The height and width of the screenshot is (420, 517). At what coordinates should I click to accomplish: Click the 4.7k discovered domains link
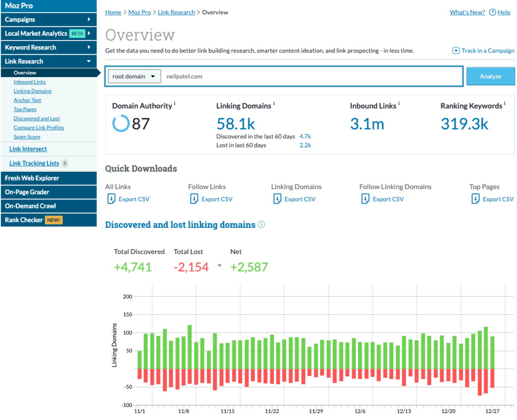click(x=305, y=136)
